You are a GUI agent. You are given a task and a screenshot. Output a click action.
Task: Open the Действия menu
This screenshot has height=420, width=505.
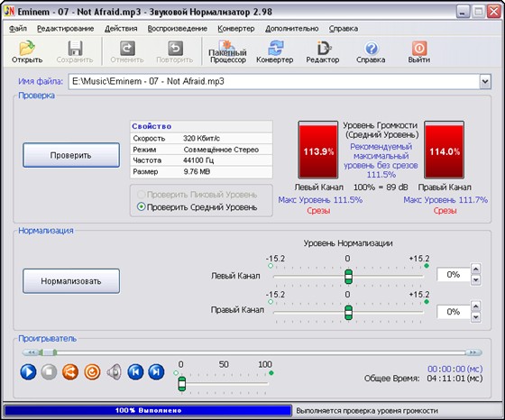(121, 29)
